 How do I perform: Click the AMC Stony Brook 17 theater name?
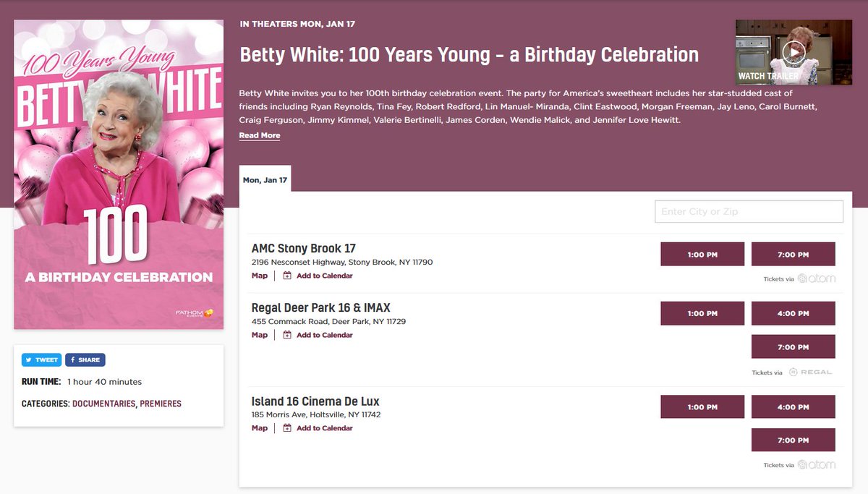(304, 248)
